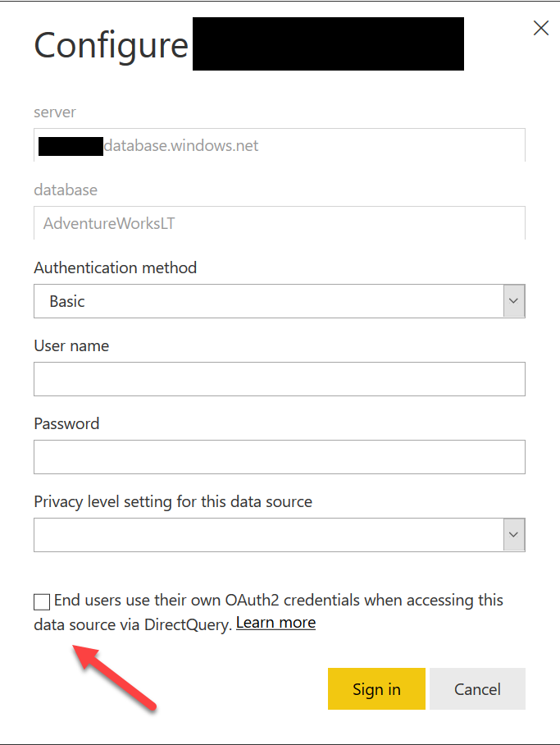Click the Cancel button

tap(477, 689)
